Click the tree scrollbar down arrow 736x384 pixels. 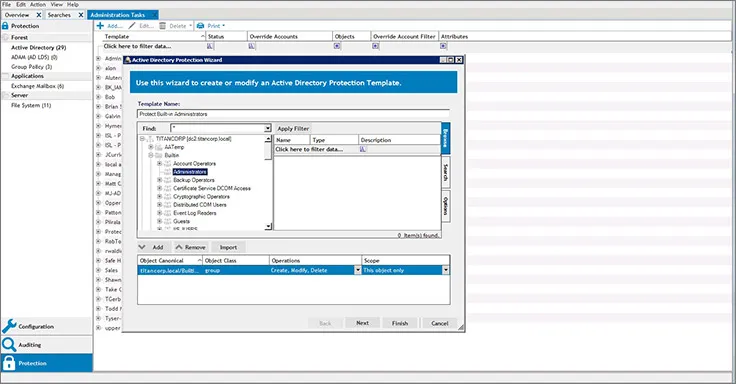click(268, 227)
